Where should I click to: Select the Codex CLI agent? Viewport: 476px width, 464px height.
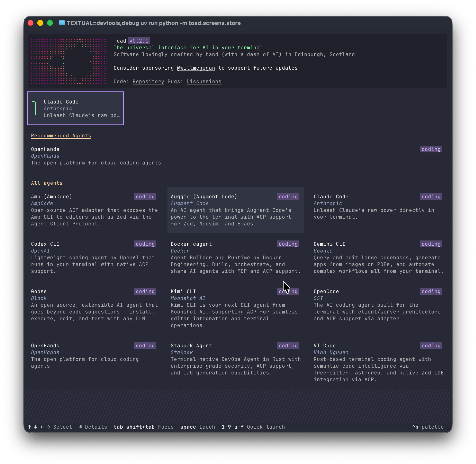click(x=93, y=258)
